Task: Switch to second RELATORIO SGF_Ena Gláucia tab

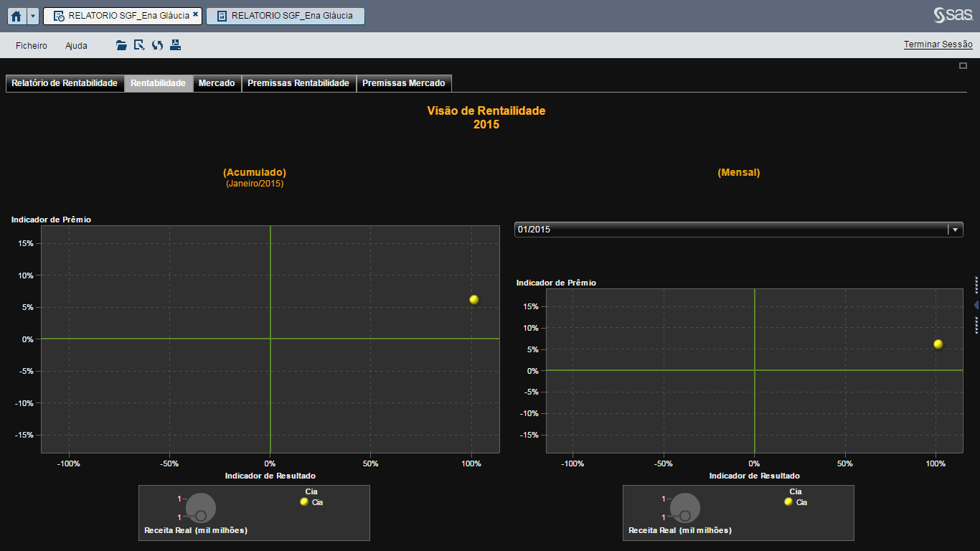Action: pos(285,16)
